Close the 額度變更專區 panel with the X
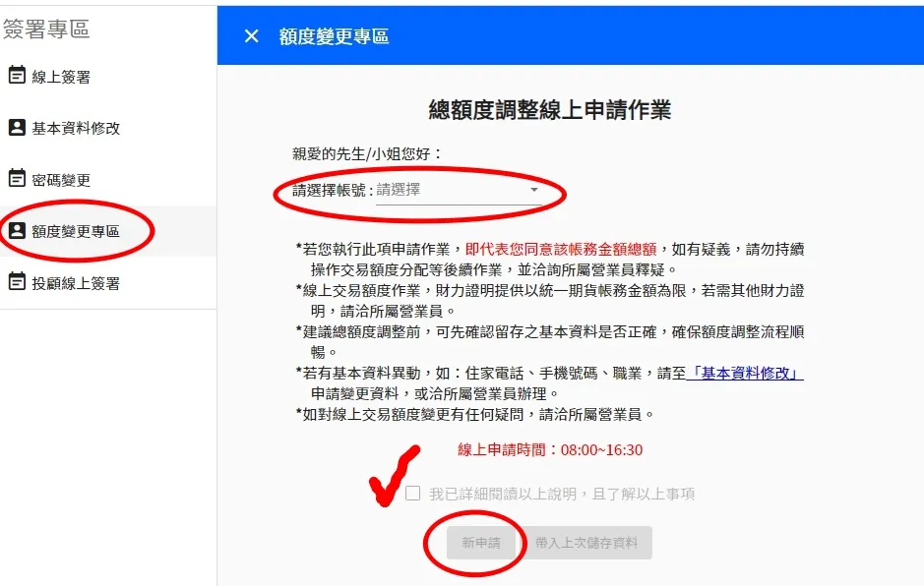 click(252, 36)
